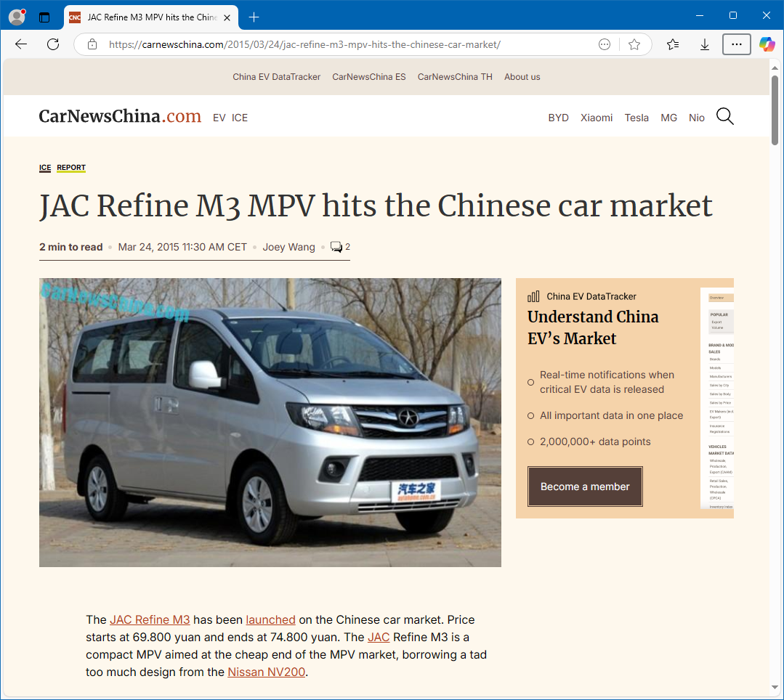
Task: Open the favorites list icon
Action: [673, 44]
